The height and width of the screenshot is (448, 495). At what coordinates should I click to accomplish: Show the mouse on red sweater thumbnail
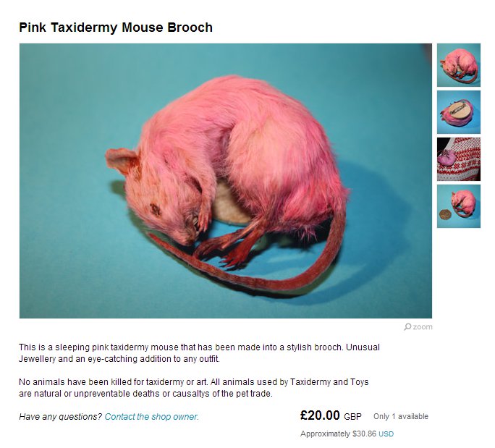[459, 159]
